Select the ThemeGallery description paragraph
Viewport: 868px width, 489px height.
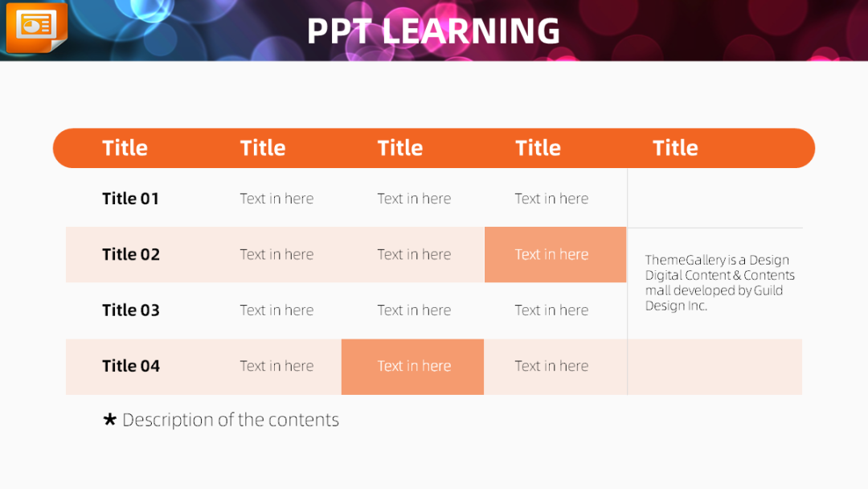pos(719,283)
